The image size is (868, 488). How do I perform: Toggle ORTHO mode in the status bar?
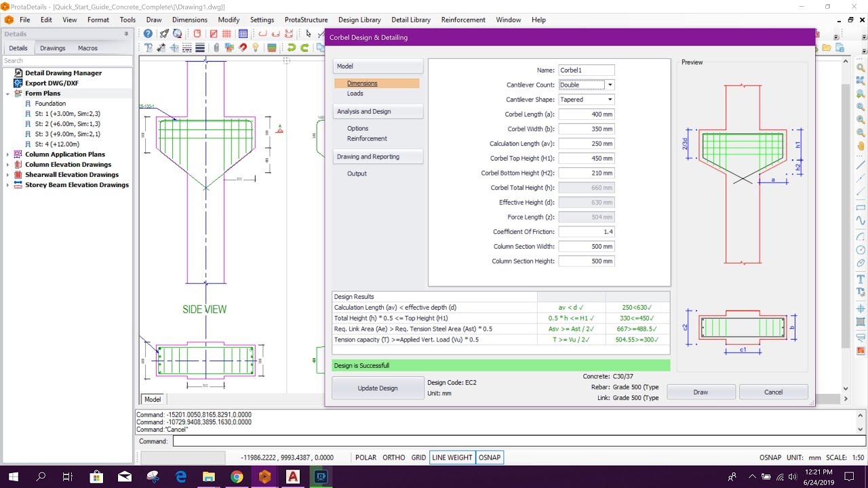(x=393, y=457)
